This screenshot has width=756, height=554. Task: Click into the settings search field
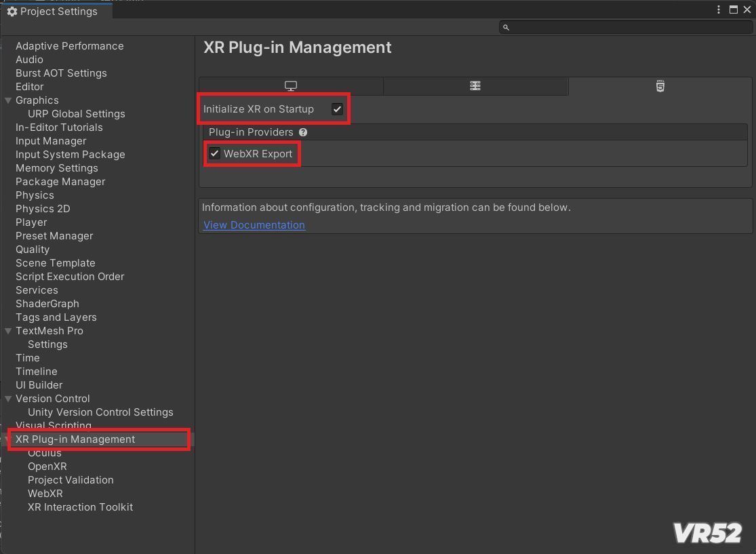click(625, 28)
